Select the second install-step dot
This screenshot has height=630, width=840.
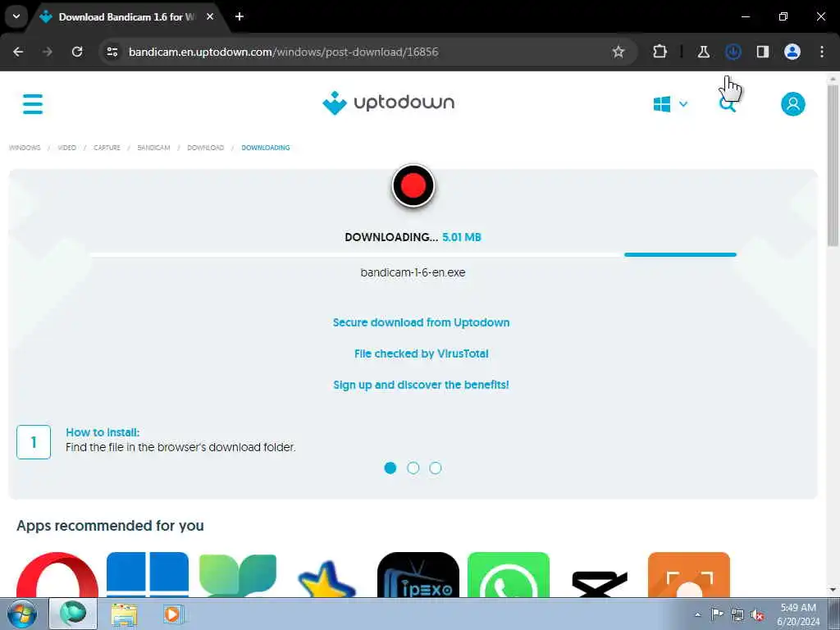point(413,468)
